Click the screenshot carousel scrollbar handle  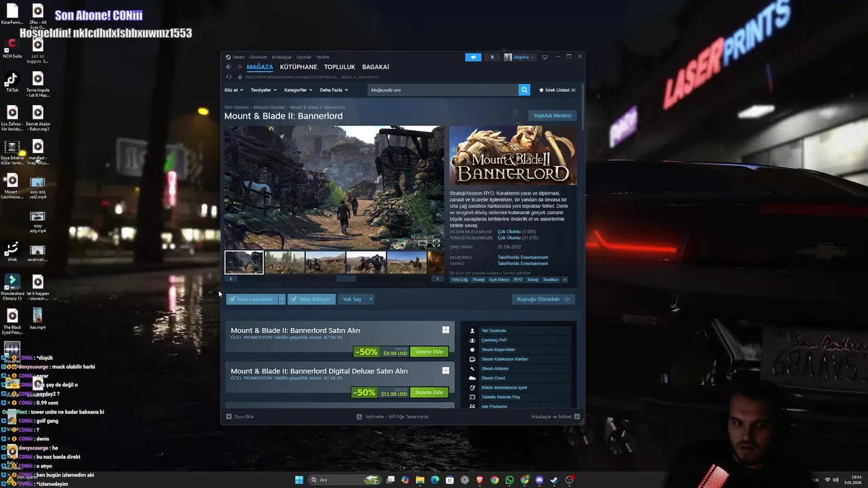(x=346, y=279)
